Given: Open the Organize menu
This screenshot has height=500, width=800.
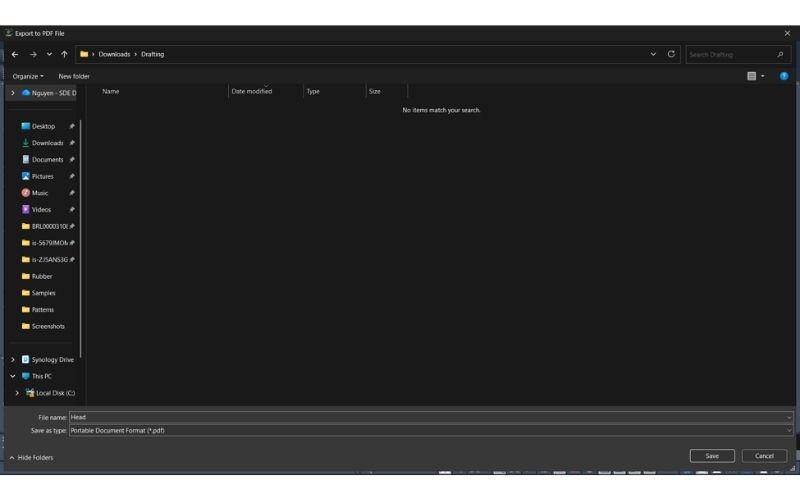Looking at the screenshot, I should pos(28,76).
